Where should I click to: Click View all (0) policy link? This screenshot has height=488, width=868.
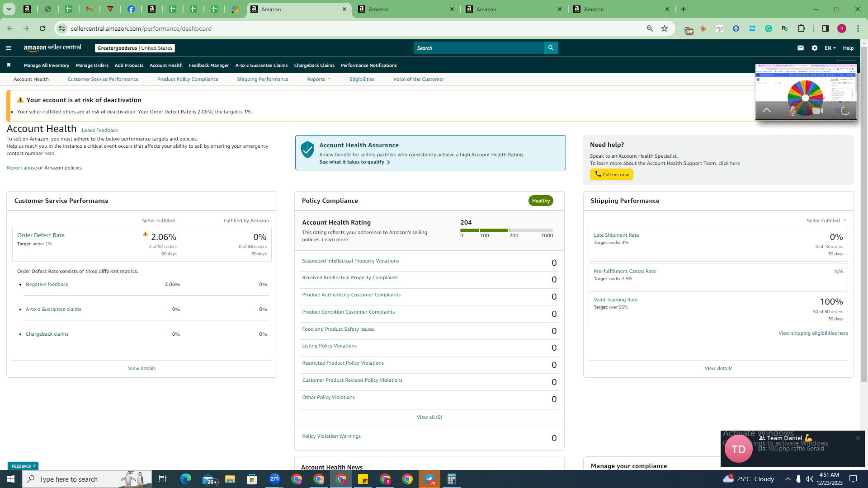[429, 417]
